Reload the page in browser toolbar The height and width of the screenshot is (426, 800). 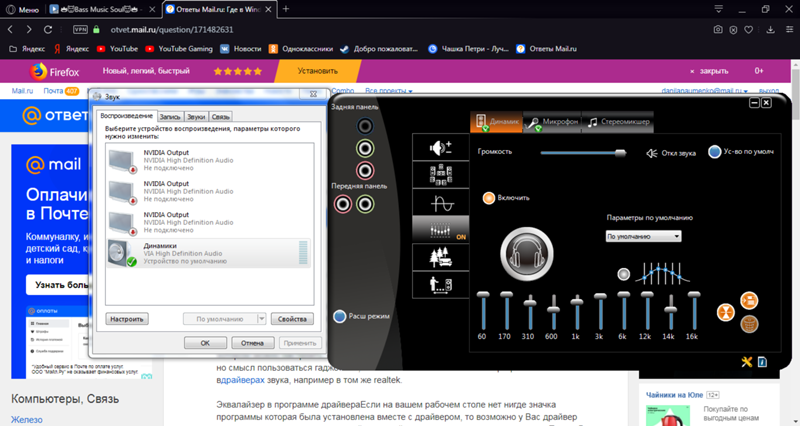48,30
